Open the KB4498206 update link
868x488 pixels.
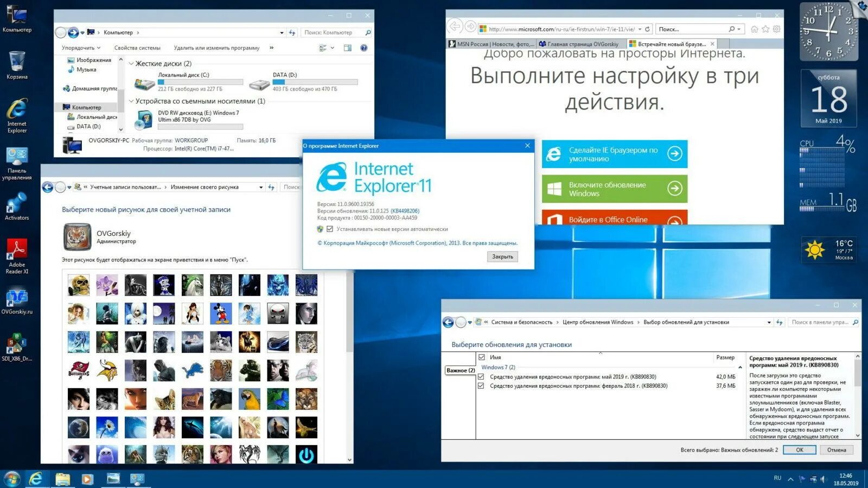(x=405, y=211)
